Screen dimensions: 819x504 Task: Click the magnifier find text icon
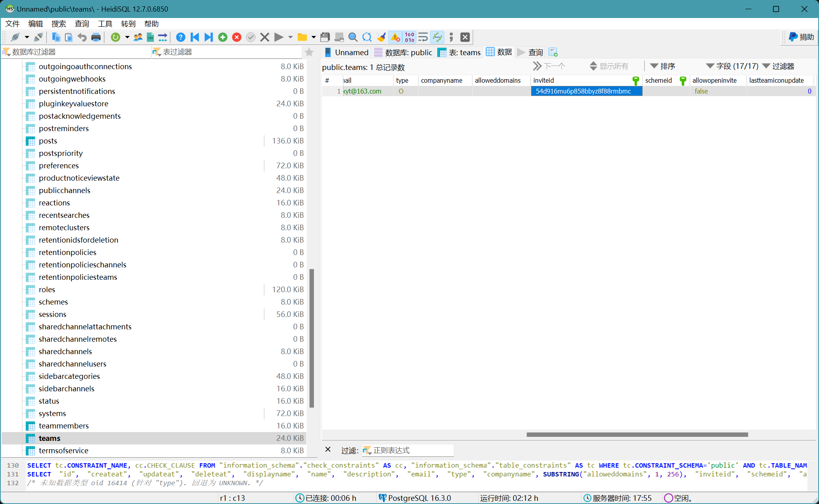(353, 37)
